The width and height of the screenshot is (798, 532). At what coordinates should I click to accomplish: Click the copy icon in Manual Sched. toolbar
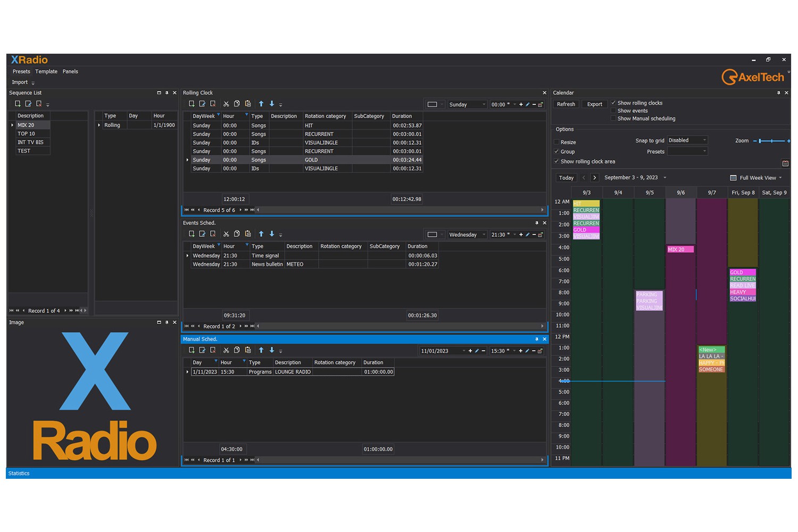click(x=237, y=350)
